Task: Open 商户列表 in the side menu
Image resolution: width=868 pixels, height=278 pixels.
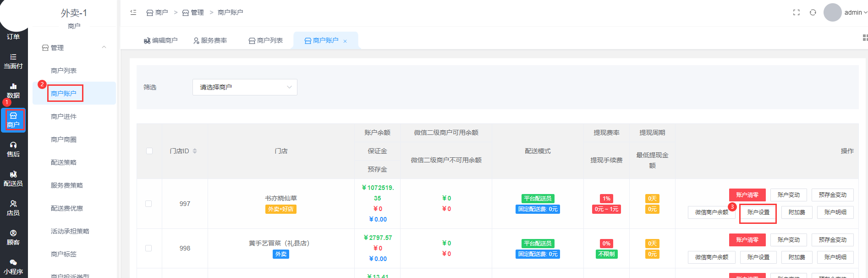Action: click(x=64, y=71)
